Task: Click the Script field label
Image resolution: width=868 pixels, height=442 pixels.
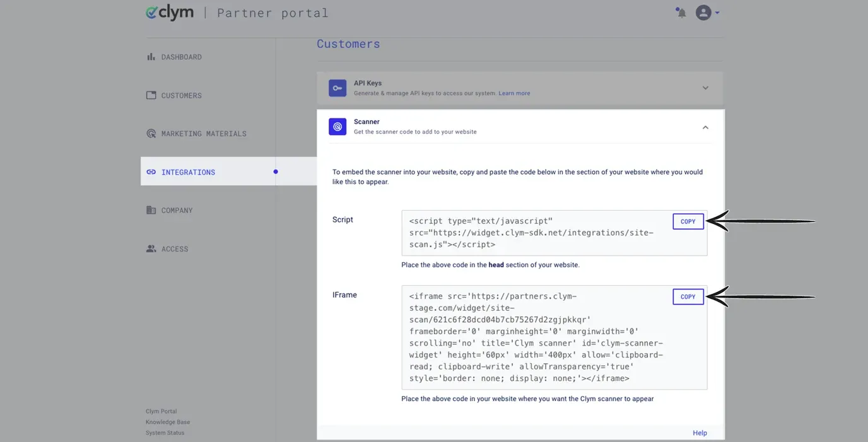Action: 343,219
